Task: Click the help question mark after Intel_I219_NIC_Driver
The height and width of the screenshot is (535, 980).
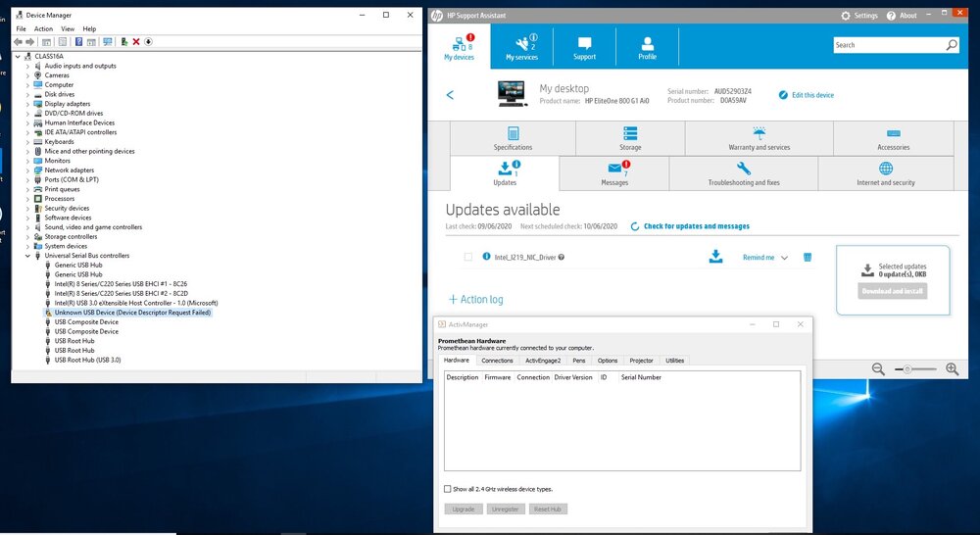Action: click(x=562, y=257)
